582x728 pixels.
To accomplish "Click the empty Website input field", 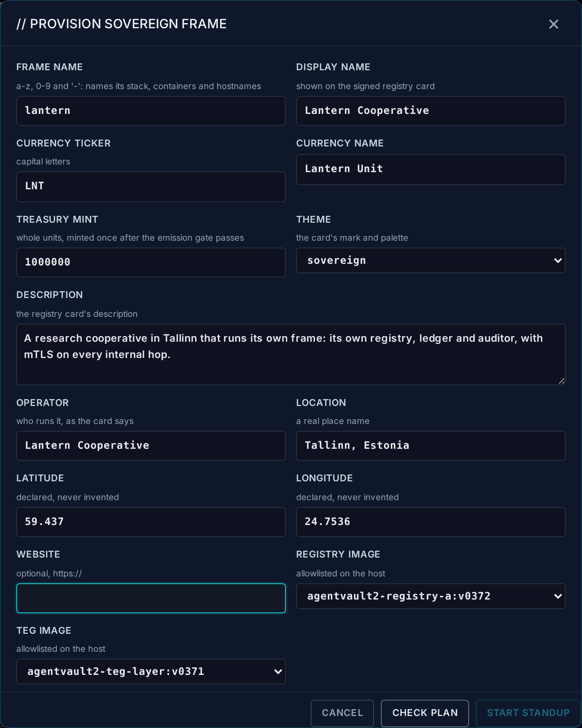I will coord(151,598).
